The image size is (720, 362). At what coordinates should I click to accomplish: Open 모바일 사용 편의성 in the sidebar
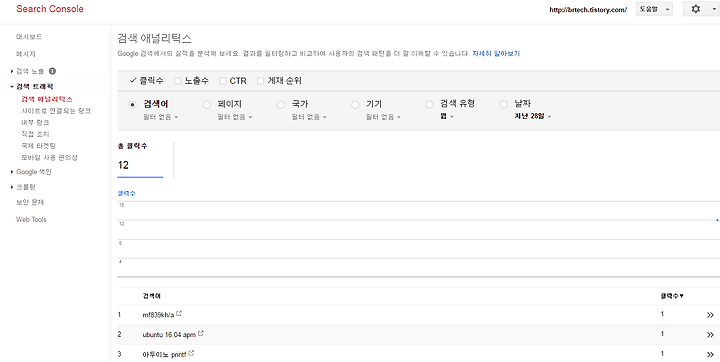[x=50, y=158]
